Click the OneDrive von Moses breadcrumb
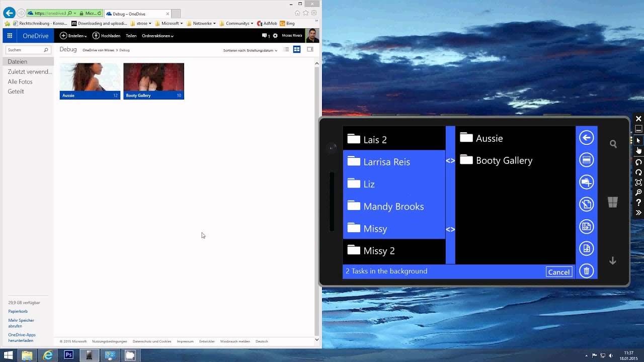The height and width of the screenshot is (362, 644). pyautogui.click(x=99, y=50)
